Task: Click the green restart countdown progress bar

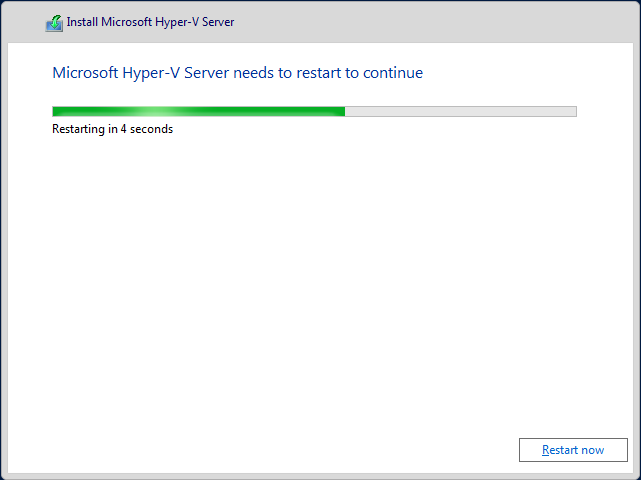Action: click(x=314, y=111)
